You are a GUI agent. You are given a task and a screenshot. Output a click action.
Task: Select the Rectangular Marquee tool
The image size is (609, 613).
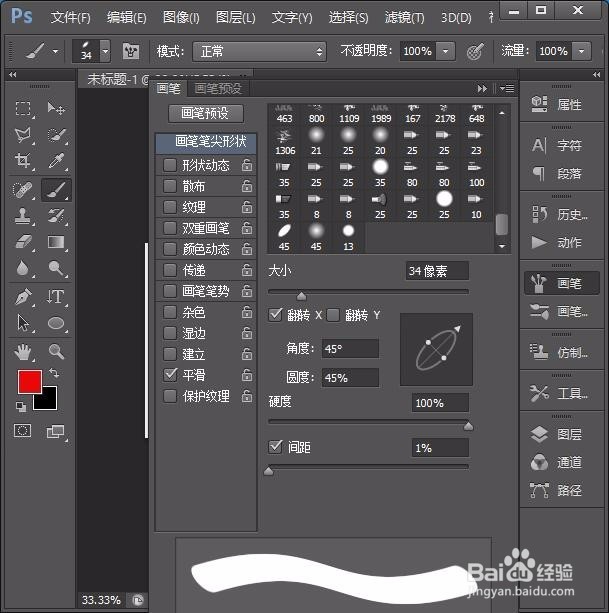[x=23, y=108]
